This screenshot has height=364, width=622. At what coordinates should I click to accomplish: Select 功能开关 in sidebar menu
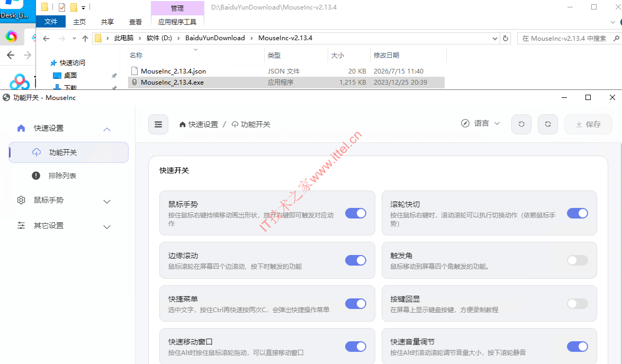click(69, 152)
